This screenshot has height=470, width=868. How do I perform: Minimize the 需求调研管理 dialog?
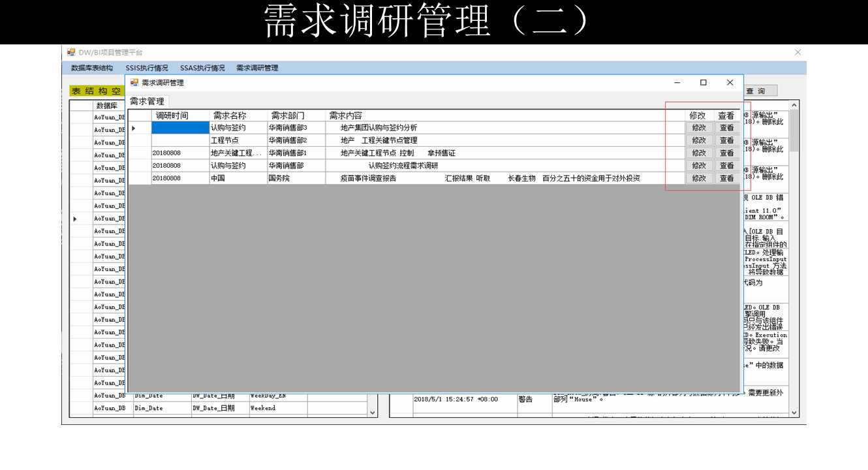pyautogui.click(x=677, y=82)
